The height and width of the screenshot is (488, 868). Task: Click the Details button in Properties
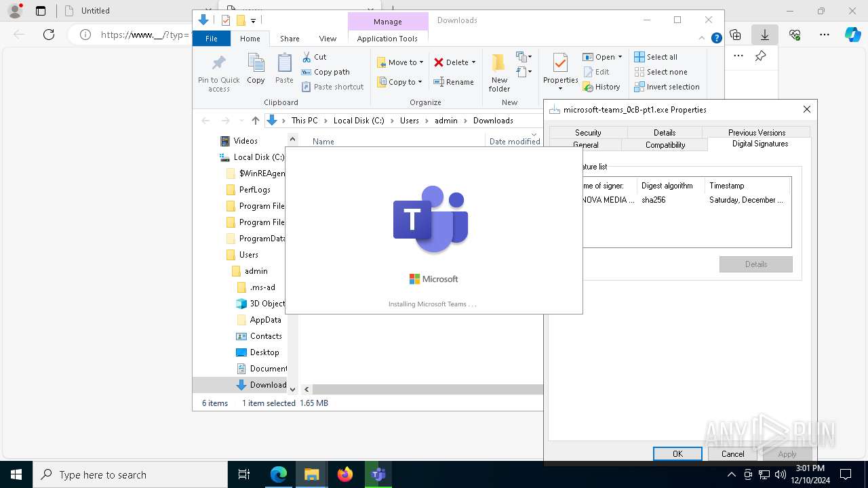(x=755, y=264)
